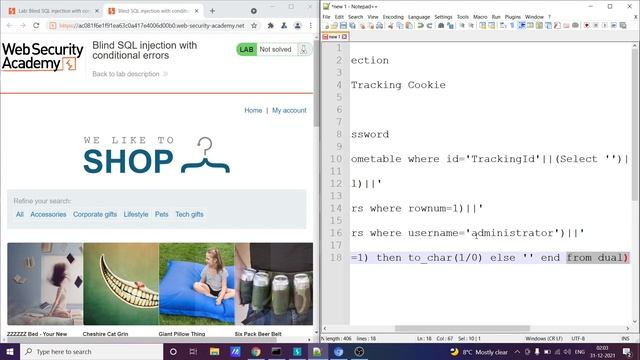Toggle INS insert mode in status bar
The height and width of the screenshot is (360, 640).
[x=625, y=338]
